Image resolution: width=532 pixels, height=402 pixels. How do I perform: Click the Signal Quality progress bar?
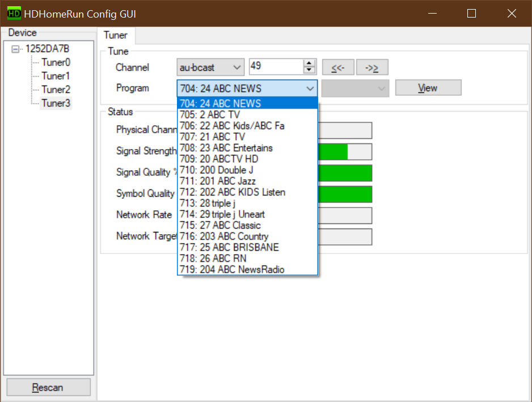[x=345, y=173]
